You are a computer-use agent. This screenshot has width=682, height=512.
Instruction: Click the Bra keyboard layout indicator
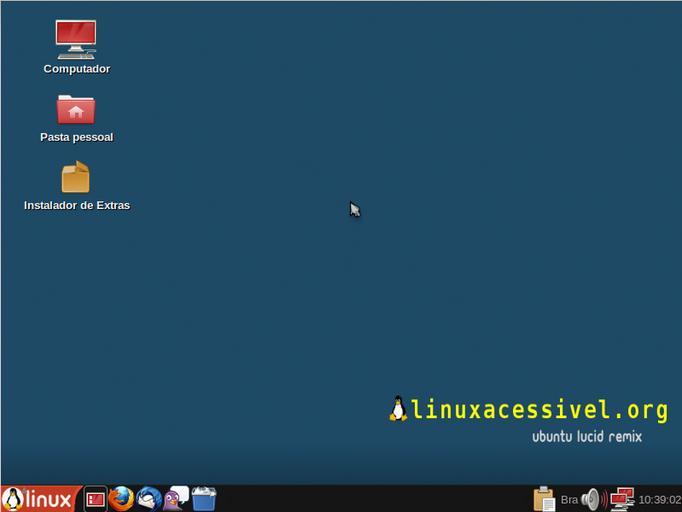[x=569, y=499]
